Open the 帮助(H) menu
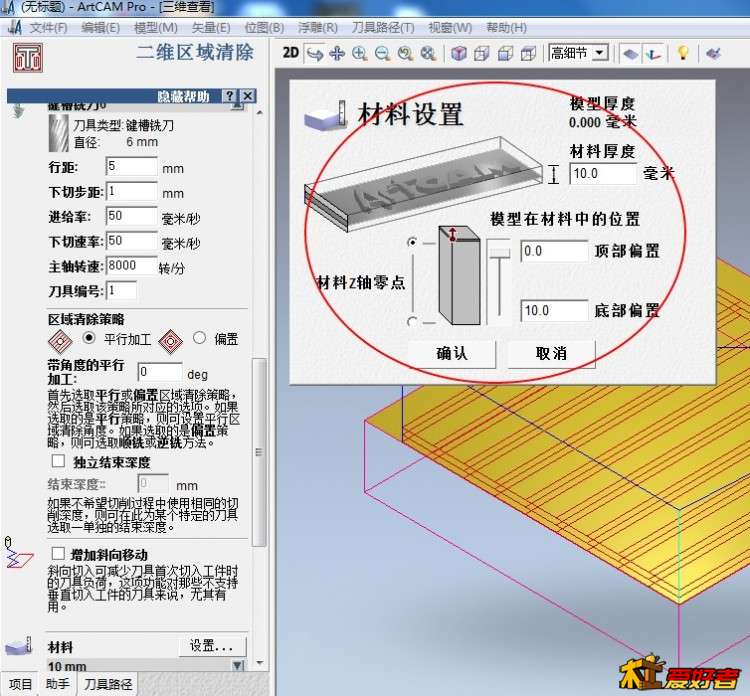 click(x=507, y=28)
